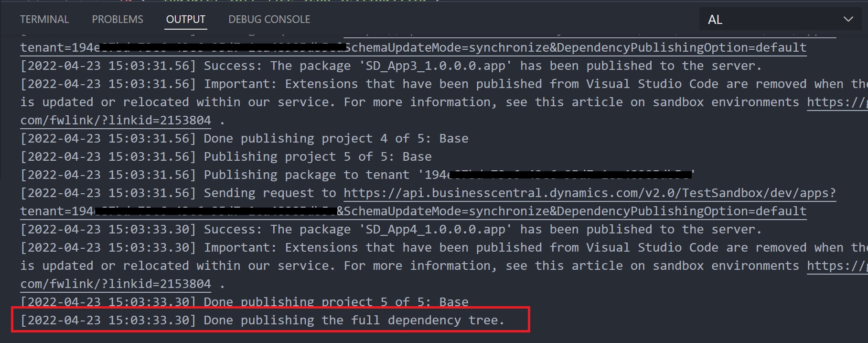Click the upper truncated https:// sandbox link
868x343 pixels.
(x=836, y=102)
